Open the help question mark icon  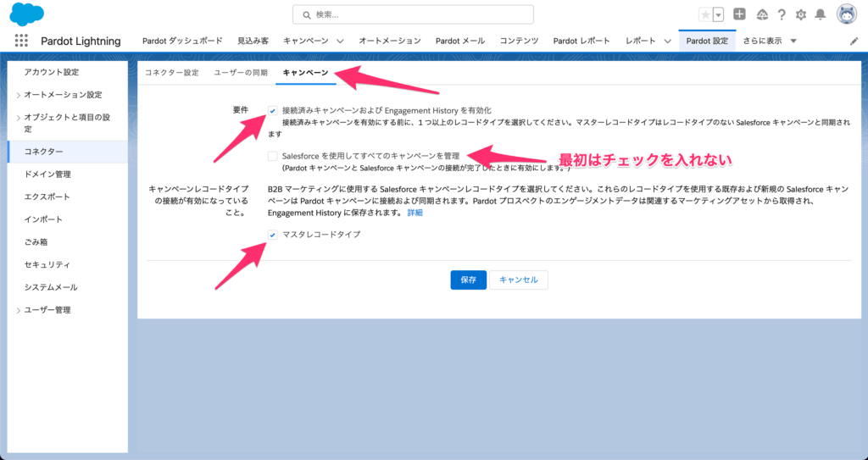coord(781,15)
